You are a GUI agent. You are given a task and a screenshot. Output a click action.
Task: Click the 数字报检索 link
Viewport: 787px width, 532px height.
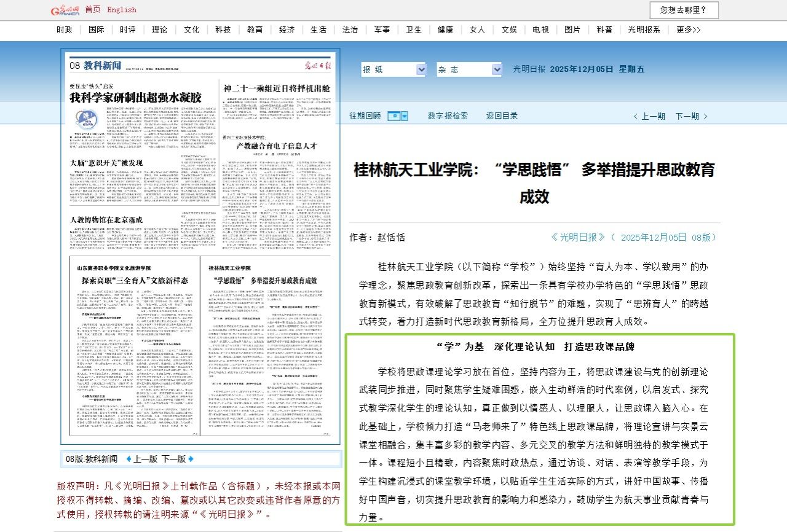(448, 115)
